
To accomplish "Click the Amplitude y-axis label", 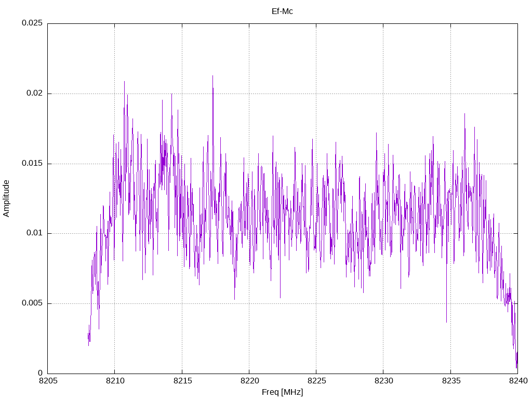I will (6, 198).
